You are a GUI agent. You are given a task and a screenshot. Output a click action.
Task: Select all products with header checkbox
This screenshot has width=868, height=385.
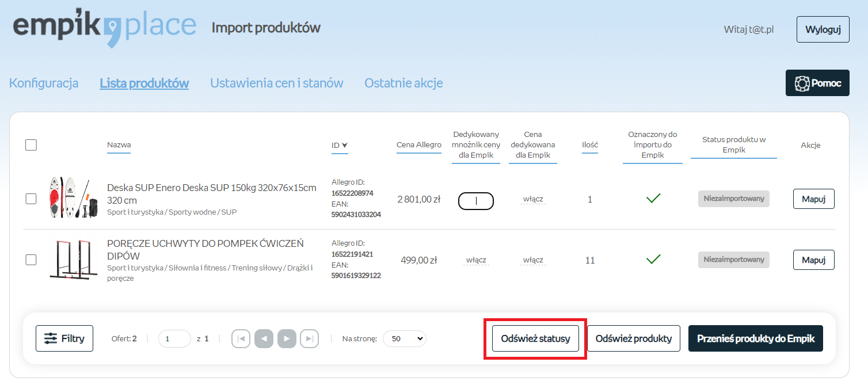pos(31,145)
